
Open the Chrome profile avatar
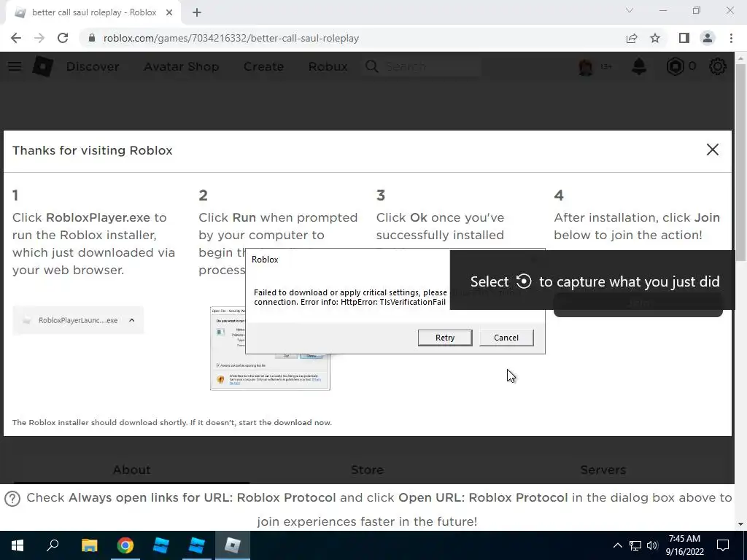(708, 38)
